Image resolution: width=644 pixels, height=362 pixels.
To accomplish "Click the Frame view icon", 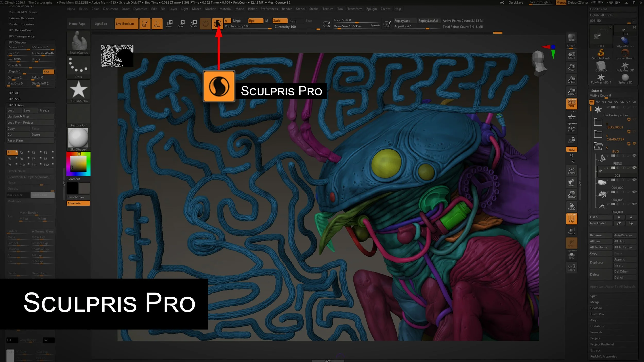I will click(571, 170).
